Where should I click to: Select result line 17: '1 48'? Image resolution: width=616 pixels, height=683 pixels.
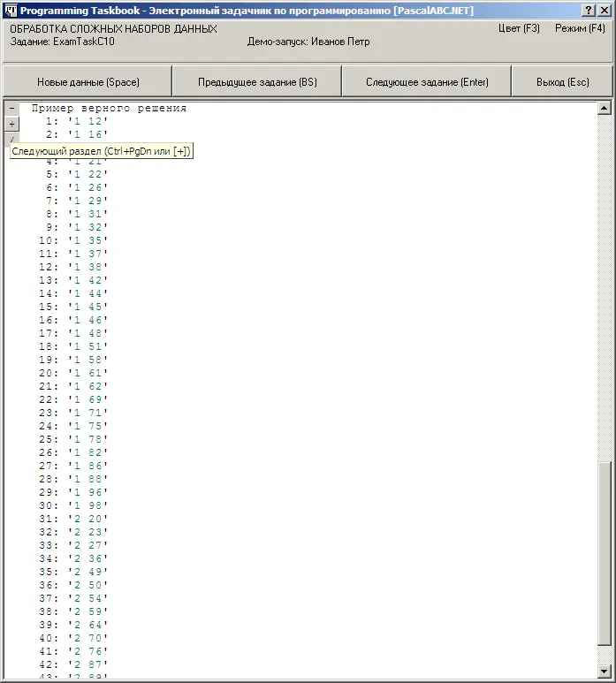(x=72, y=333)
